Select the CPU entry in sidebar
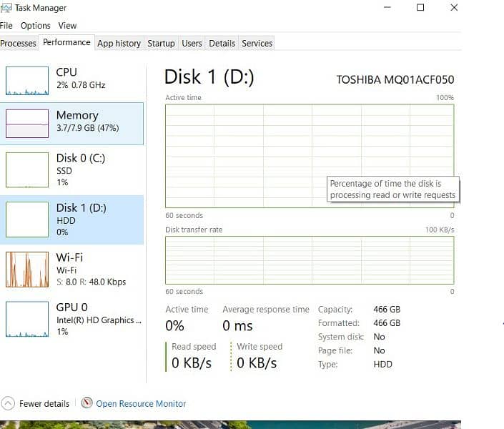 click(71, 81)
